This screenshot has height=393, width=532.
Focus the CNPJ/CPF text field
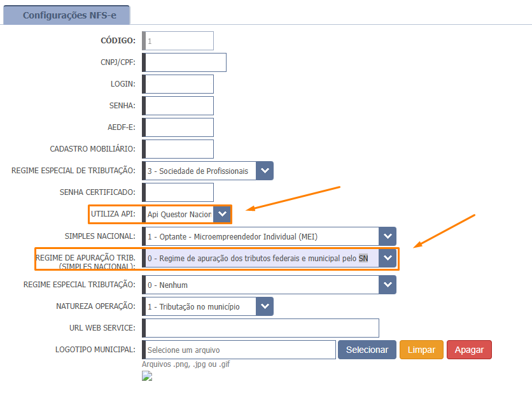185,62
